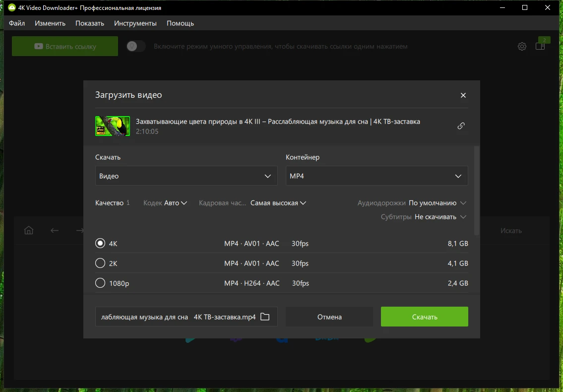Click the copy link icon beside video title
563x392 pixels.
461,126
